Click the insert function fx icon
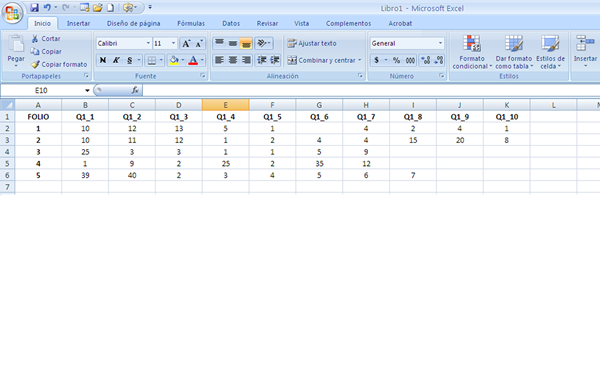 pos(135,90)
